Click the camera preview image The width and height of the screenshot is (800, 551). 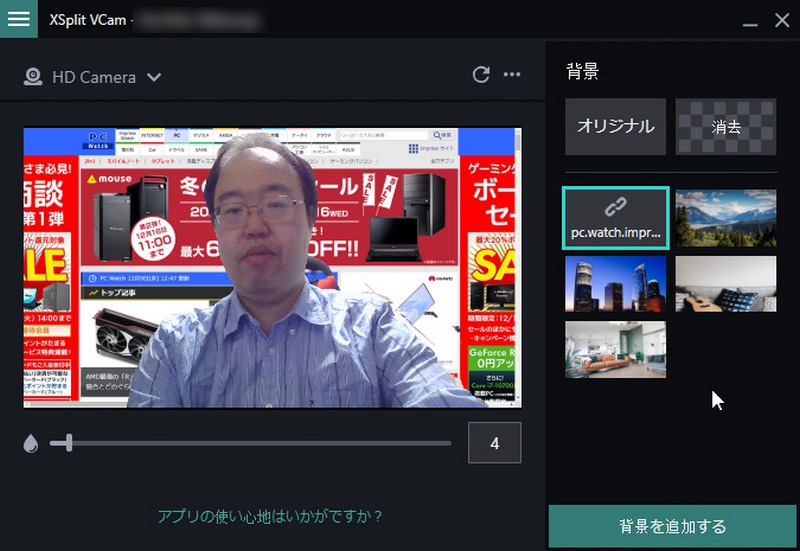pos(272,267)
